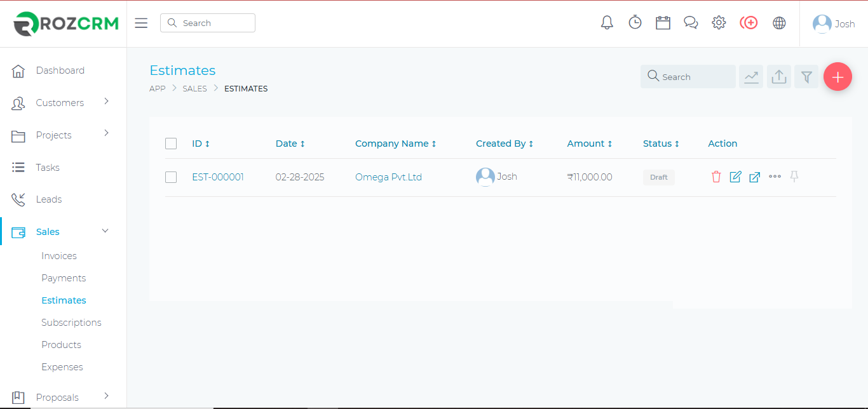Open the three-dots more actions menu
Screen dimensions: 868x409
775,177
